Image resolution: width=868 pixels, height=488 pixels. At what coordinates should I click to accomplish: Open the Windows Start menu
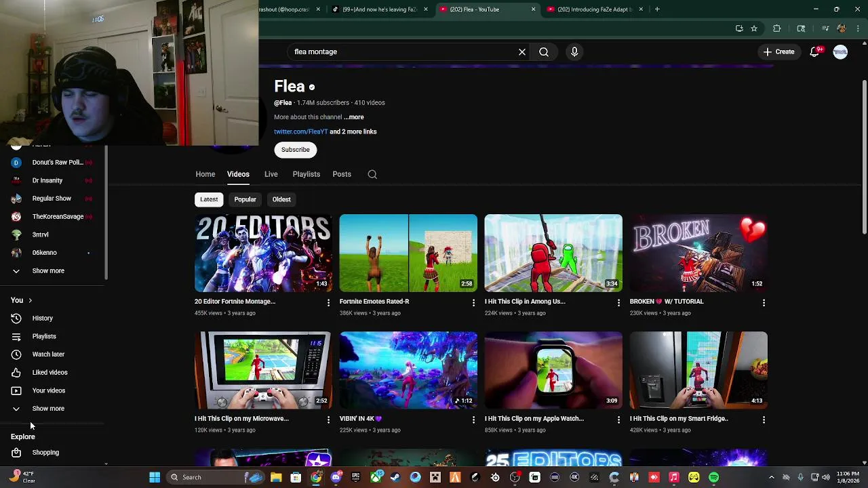click(155, 477)
